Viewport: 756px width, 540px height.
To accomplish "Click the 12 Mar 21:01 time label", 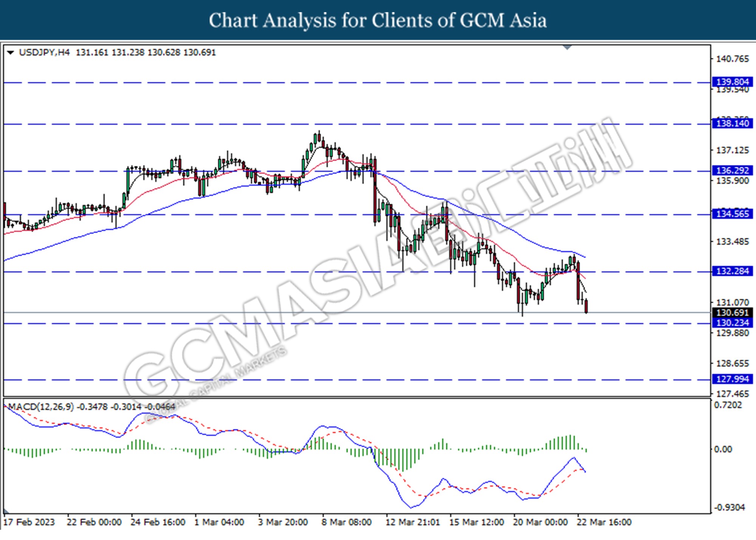I will [413, 522].
